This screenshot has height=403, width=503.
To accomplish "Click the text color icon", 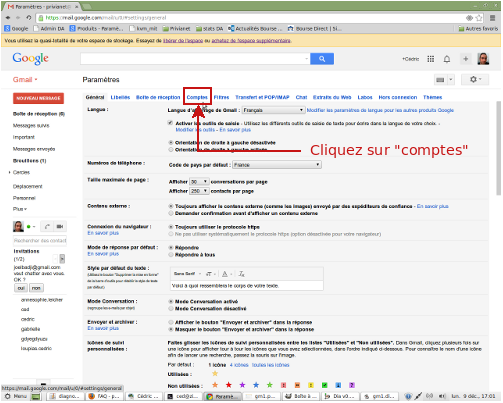I will click(x=225, y=274).
